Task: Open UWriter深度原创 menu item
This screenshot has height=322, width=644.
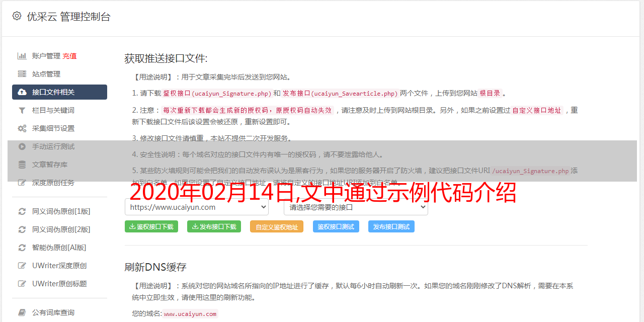Action: tap(59, 266)
